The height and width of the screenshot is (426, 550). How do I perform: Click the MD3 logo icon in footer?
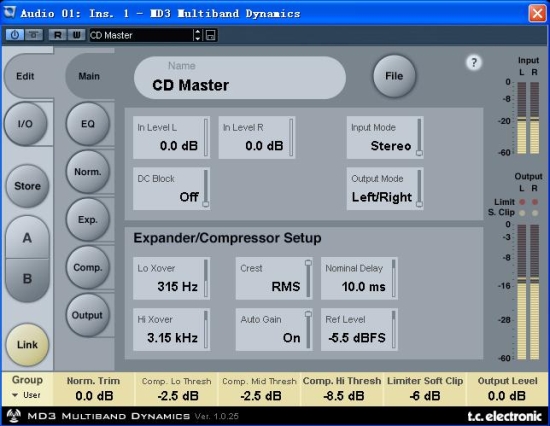(x=14, y=416)
